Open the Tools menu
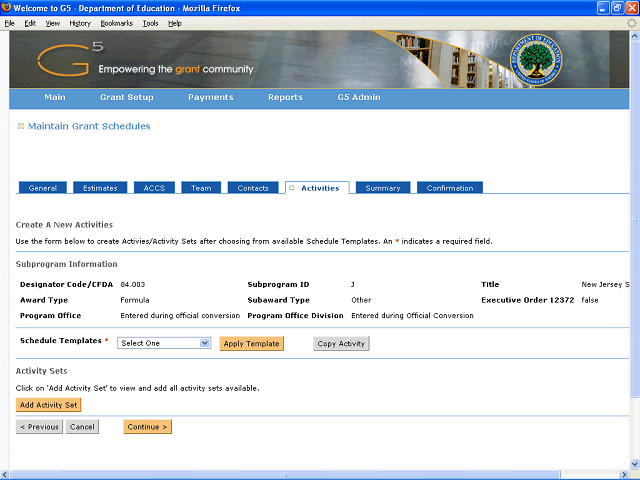The height and width of the screenshot is (480, 640). click(151, 23)
